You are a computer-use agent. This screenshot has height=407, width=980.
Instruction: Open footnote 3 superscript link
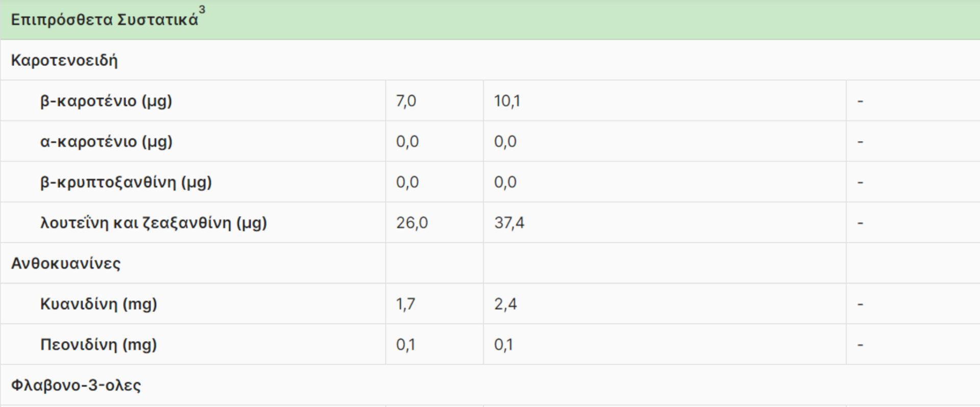coord(202,10)
